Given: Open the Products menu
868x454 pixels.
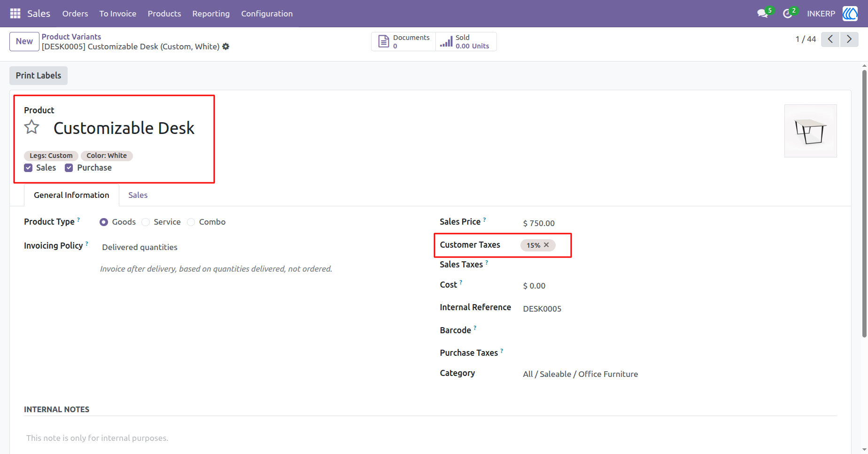Looking at the screenshot, I should 164,14.
